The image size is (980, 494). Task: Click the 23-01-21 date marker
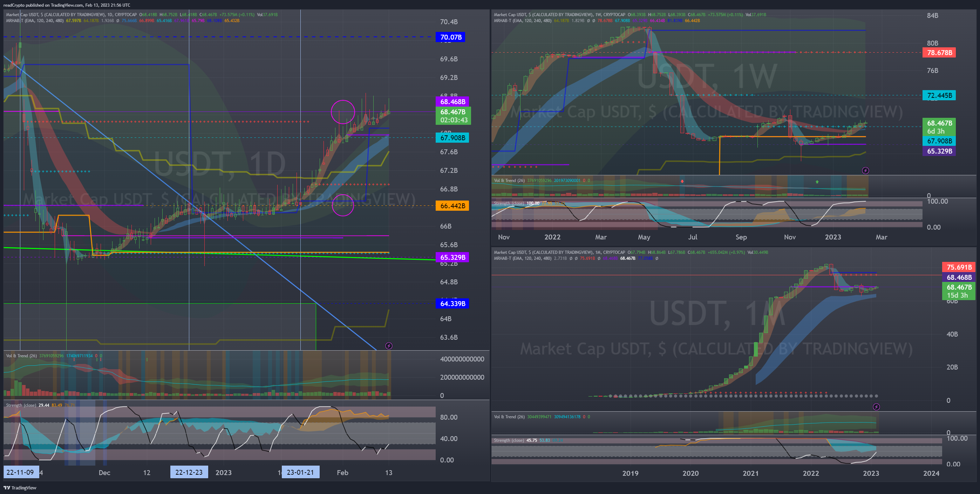[x=300, y=472]
